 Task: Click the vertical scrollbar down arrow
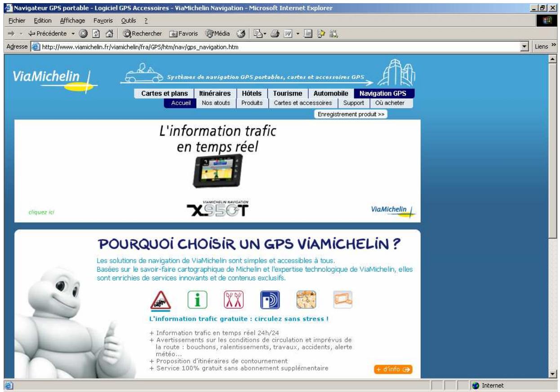552,374
